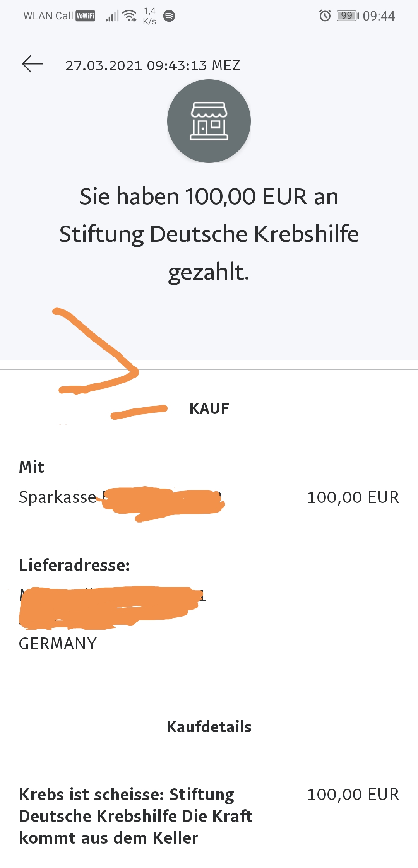Tap the WLAN Call status text

48,16
